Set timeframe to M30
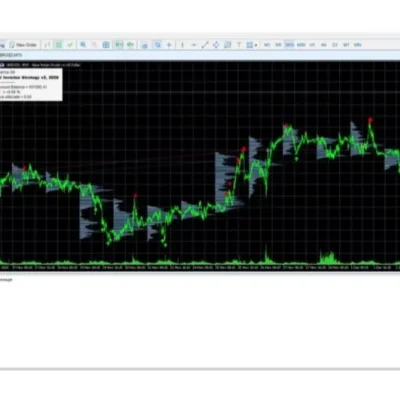The image size is (400, 400). pyautogui.click(x=301, y=45)
